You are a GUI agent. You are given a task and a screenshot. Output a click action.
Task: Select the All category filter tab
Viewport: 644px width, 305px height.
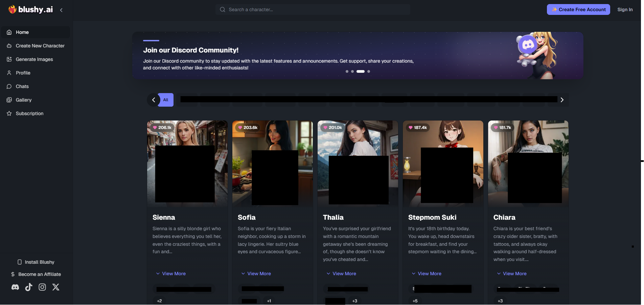tap(166, 100)
